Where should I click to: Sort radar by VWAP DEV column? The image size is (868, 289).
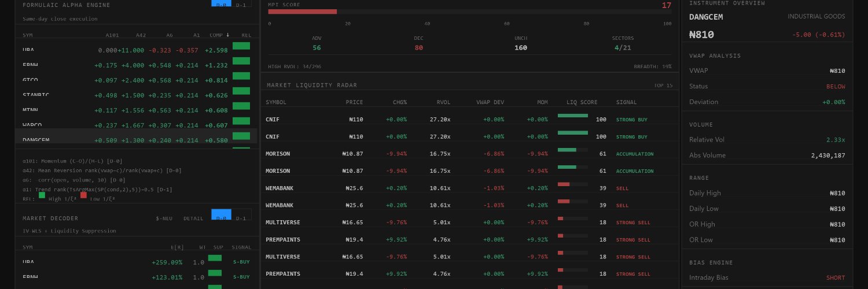[x=490, y=102]
